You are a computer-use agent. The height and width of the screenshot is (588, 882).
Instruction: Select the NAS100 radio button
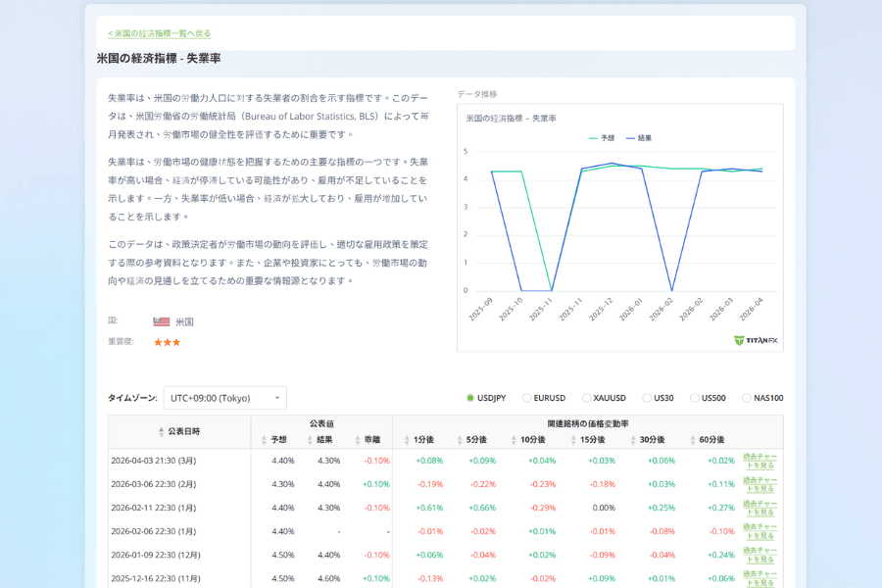(747, 398)
